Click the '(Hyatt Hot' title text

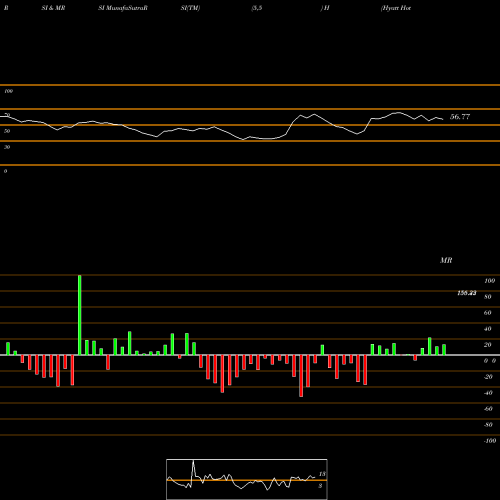[396, 8]
